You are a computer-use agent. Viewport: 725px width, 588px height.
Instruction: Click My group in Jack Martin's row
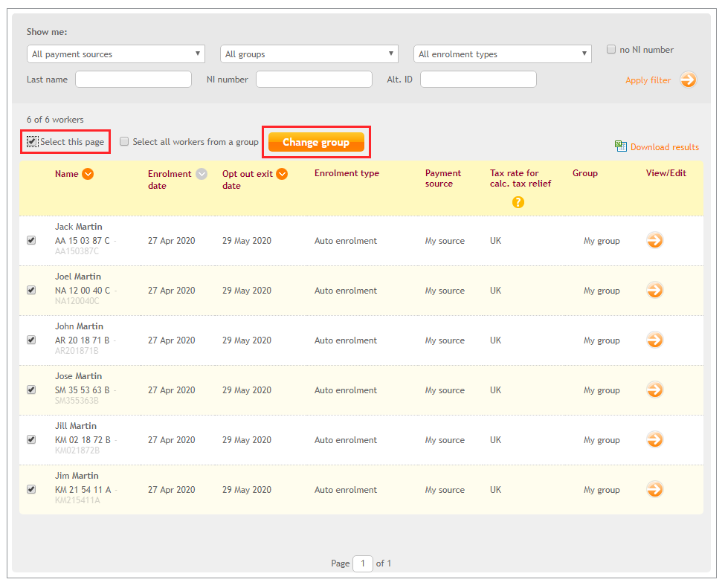point(602,242)
